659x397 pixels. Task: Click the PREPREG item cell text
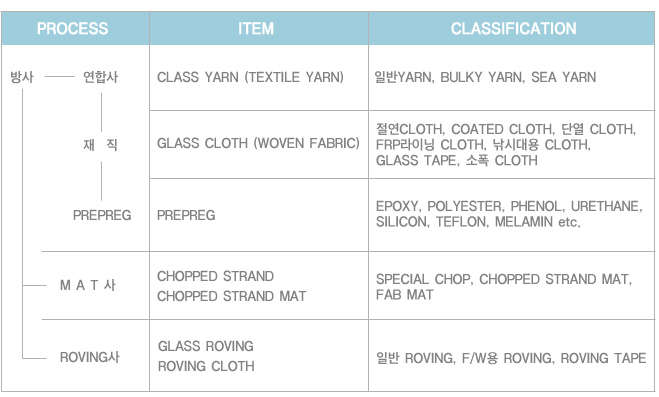tap(186, 215)
